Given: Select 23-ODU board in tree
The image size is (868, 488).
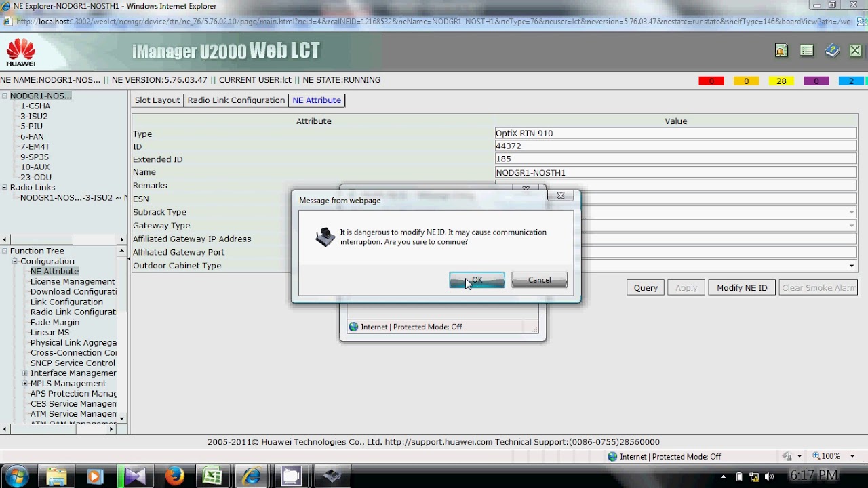Looking at the screenshot, I should point(36,177).
